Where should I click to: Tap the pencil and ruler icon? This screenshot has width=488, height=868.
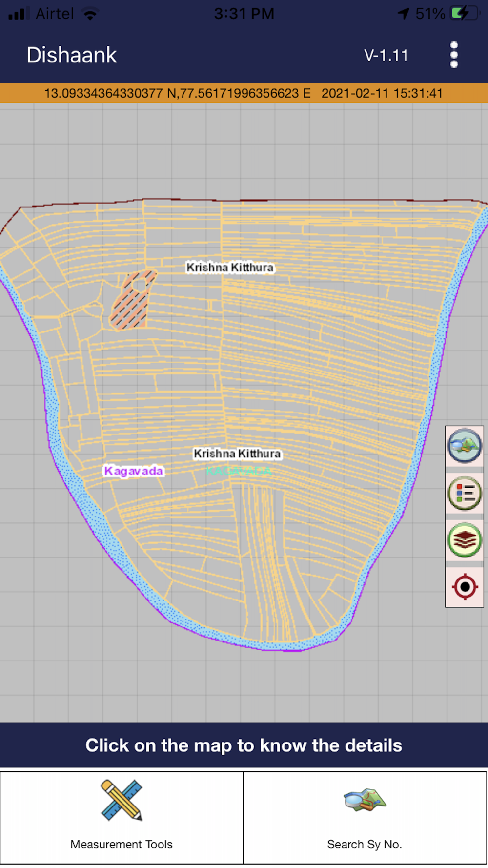pos(122,800)
